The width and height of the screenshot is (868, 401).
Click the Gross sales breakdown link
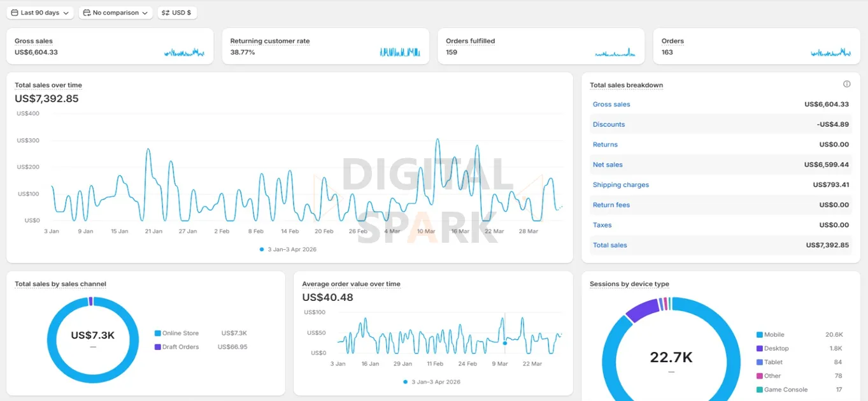611,104
